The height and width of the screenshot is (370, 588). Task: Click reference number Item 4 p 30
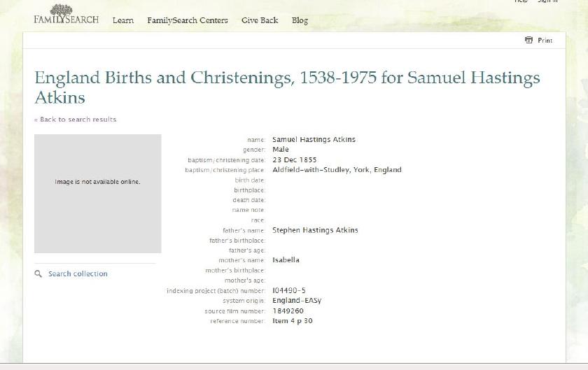coord(292,321)
